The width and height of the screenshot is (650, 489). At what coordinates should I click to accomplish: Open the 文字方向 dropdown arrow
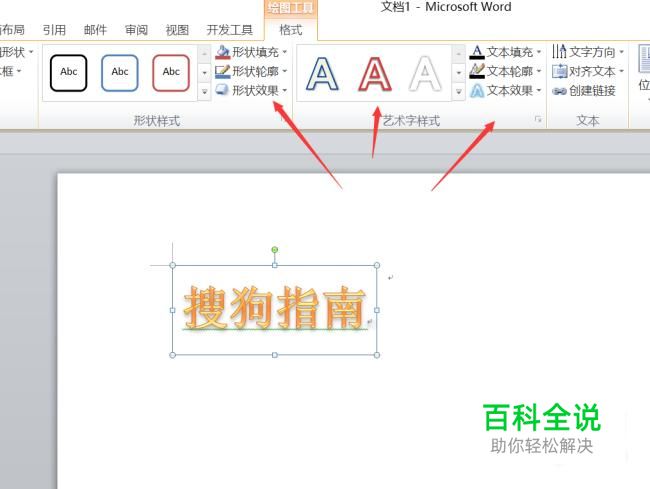coord(621,52)
